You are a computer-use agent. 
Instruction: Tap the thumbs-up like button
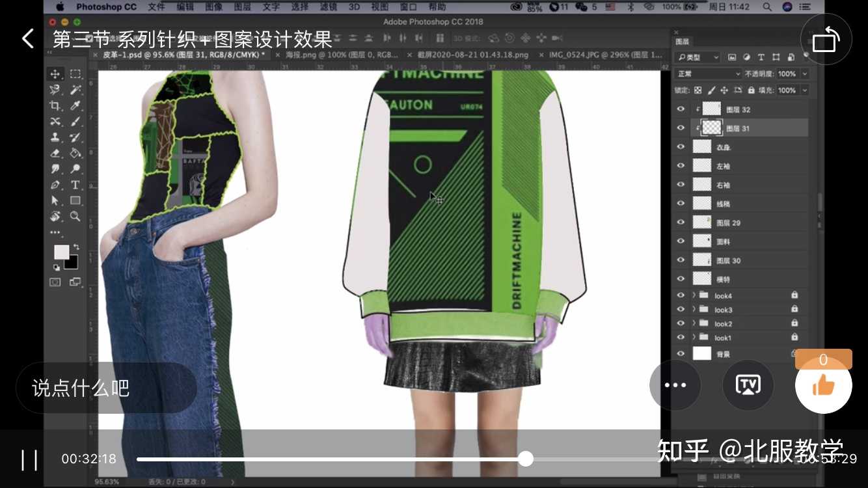click(x=824, y=385)
